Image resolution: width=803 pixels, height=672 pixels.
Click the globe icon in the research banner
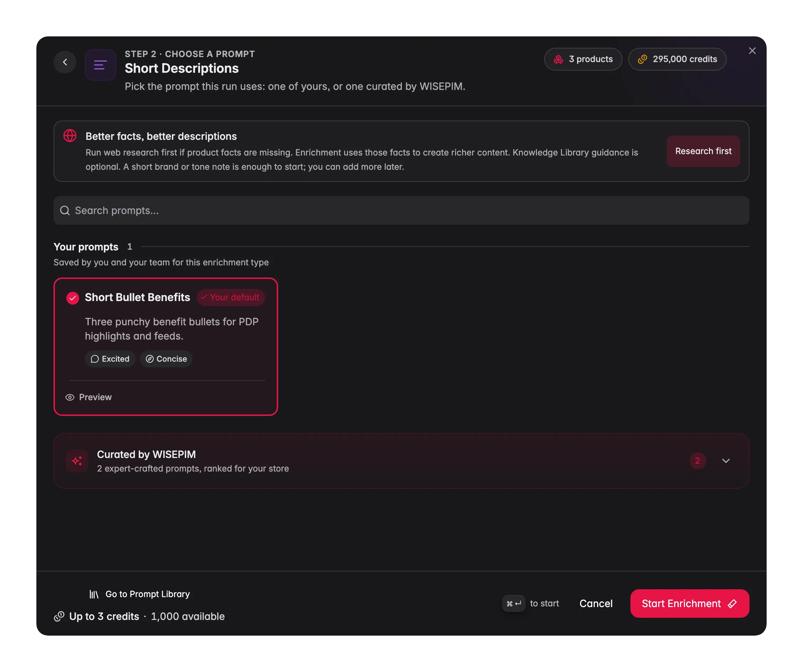(x=70, y=136)
